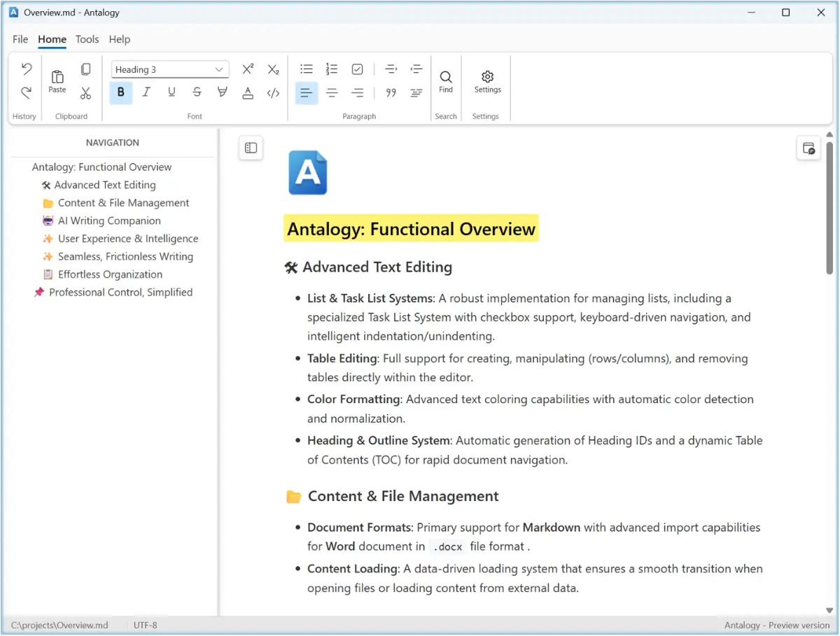Toggle the navigation sidebar panel

click(251, 148)
